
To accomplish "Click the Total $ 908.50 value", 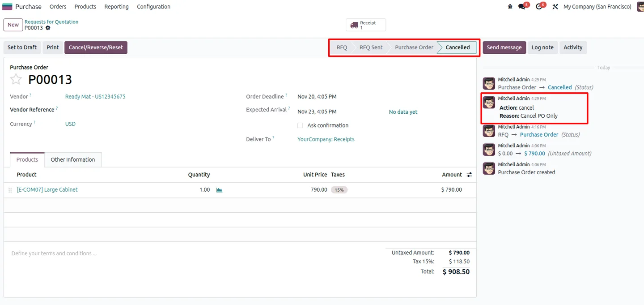I will [x=456, y=272].
